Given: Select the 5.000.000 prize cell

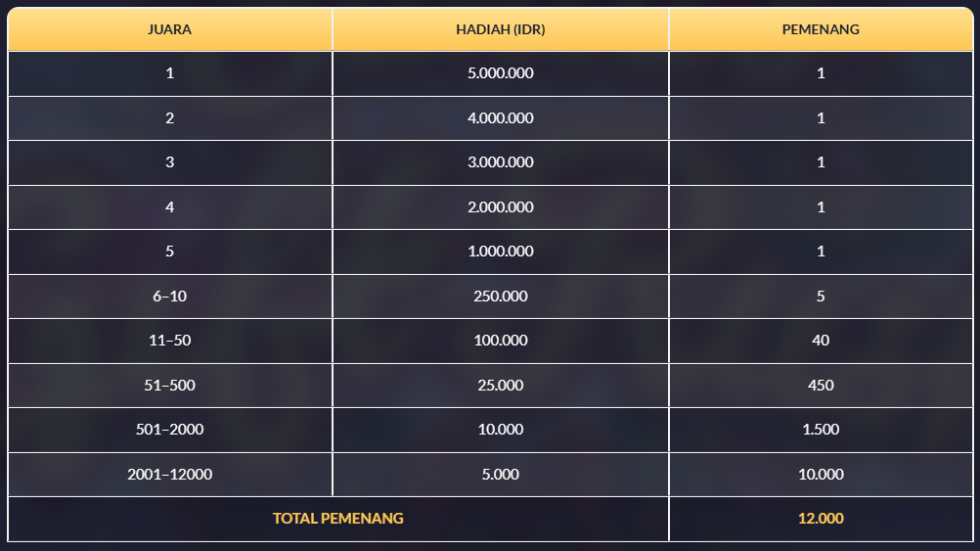Looking at the screenshot, I should [501, 73].
